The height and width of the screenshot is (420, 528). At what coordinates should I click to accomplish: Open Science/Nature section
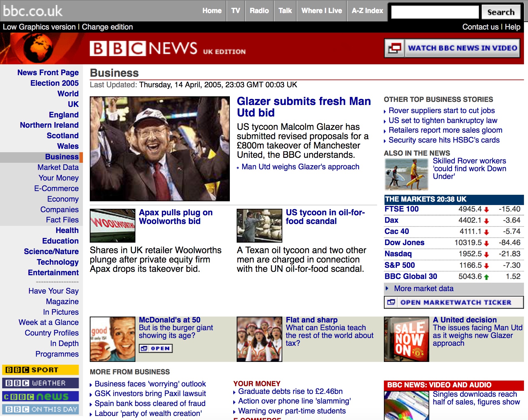51,251
